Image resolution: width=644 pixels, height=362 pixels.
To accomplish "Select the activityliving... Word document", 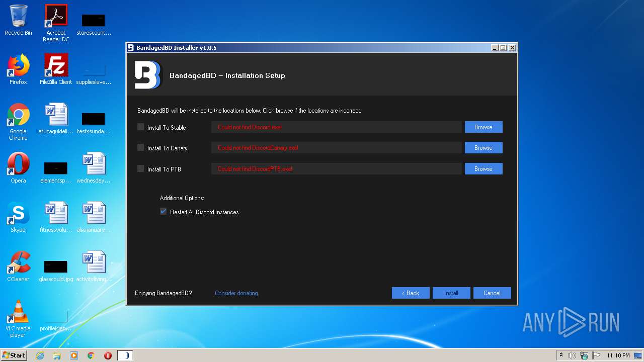I will pos(94,266).
